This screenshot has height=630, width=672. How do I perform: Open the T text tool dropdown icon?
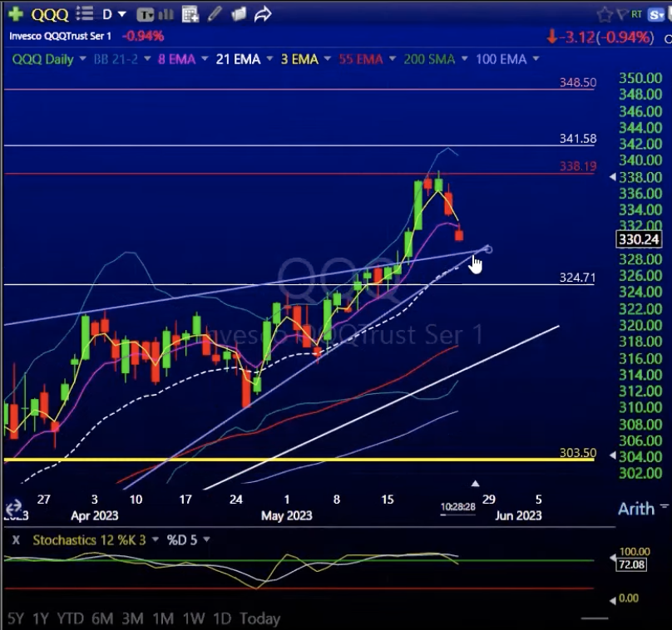click(146, 15)
